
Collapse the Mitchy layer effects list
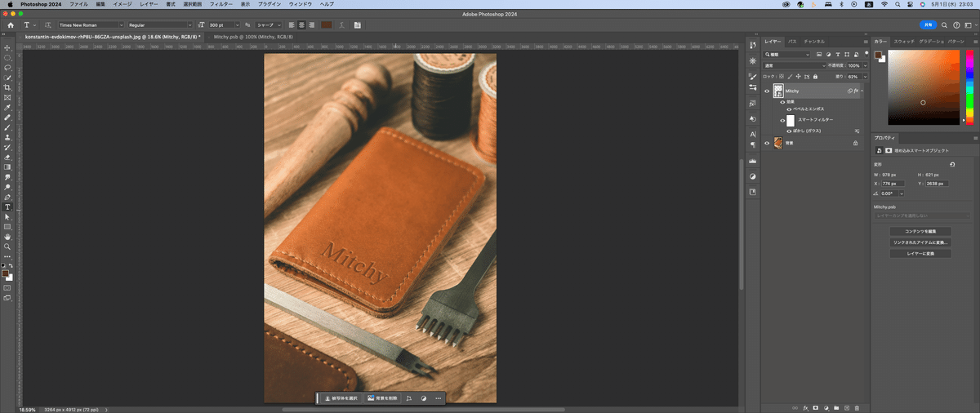coord(862,91)
